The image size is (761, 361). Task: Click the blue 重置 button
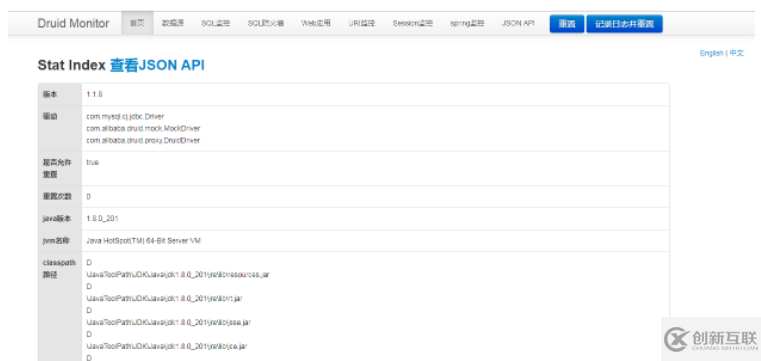click(x=567, y=24)
